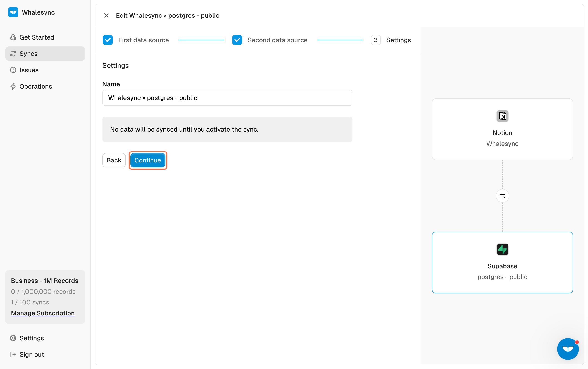This screenshot has width=588, height=369.
Task: Click the Supabase icon
Action: pyautogui.click(x=502, y=249)
